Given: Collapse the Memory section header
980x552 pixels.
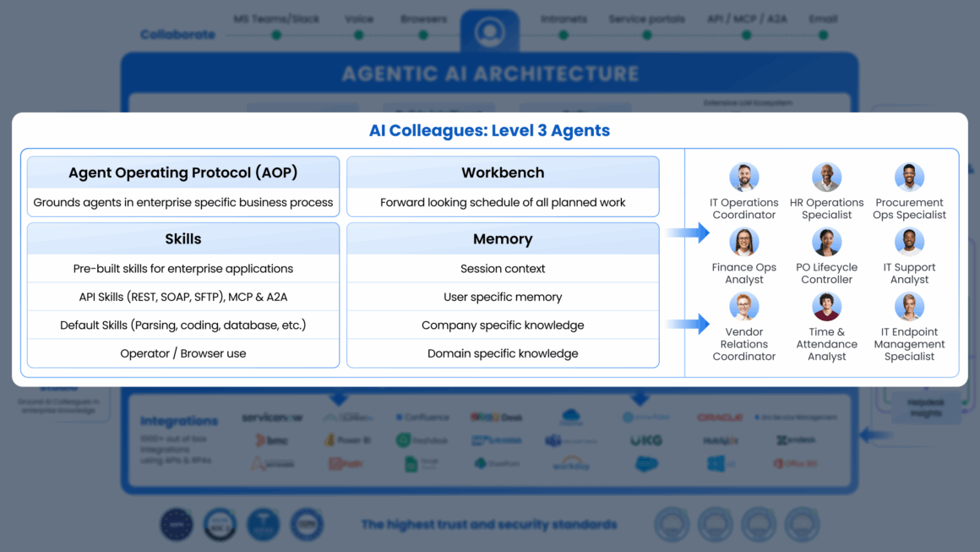Looking at the screenshot, I should 503,238.
